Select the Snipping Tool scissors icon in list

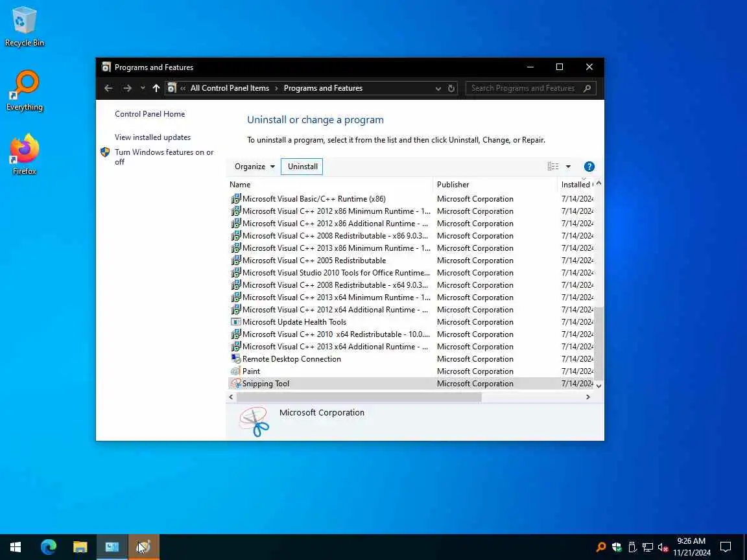click(x=236, y=383)
